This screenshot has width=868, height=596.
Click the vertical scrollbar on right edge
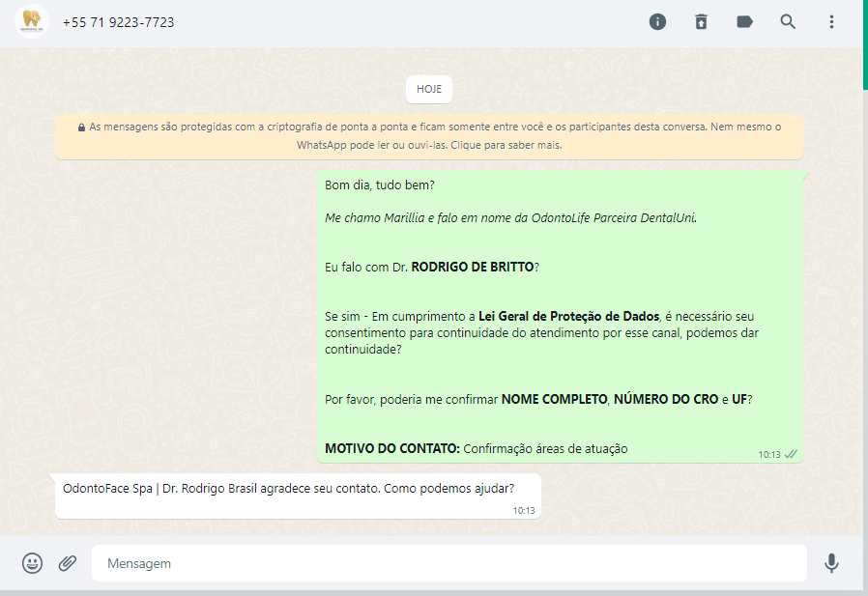(865, 44)
